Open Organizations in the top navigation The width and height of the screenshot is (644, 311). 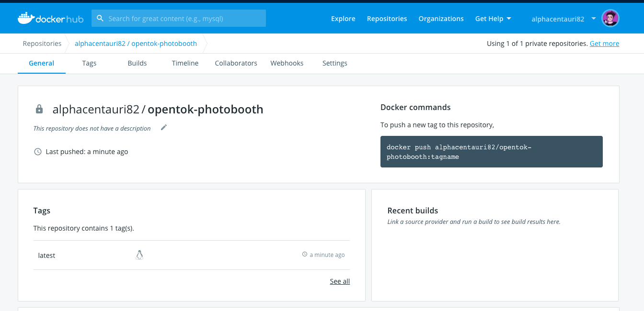coord(441,19)
